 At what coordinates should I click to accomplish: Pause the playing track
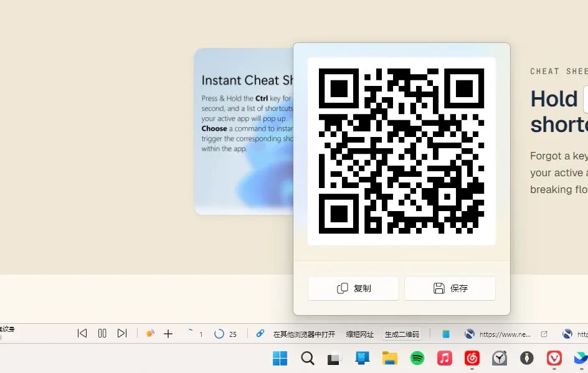coord(102,333)
